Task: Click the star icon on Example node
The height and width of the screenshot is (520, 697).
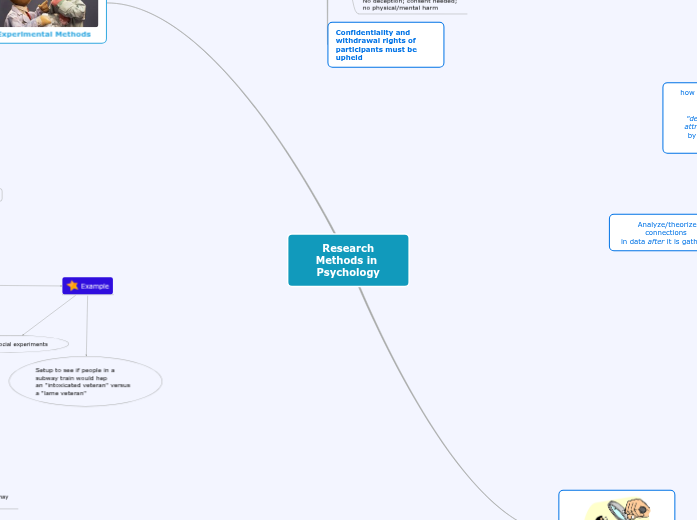Action: pos(72,286)
